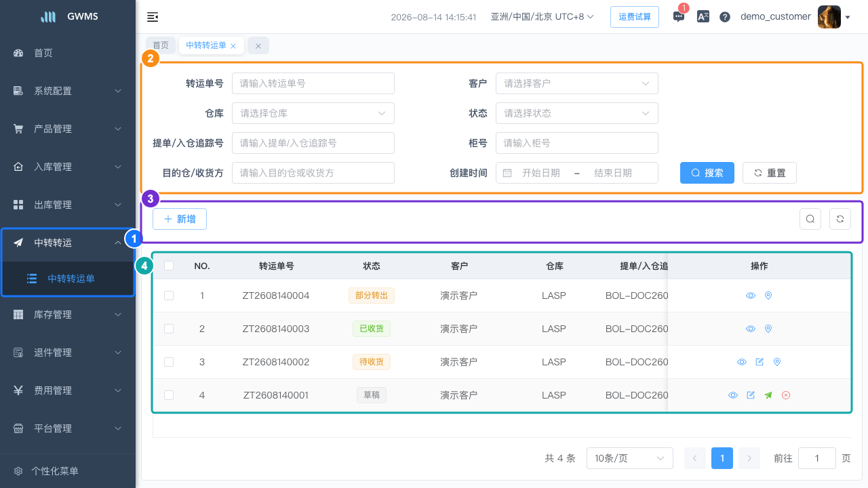Edit transfer order ZT2608140002

[759, 362]
